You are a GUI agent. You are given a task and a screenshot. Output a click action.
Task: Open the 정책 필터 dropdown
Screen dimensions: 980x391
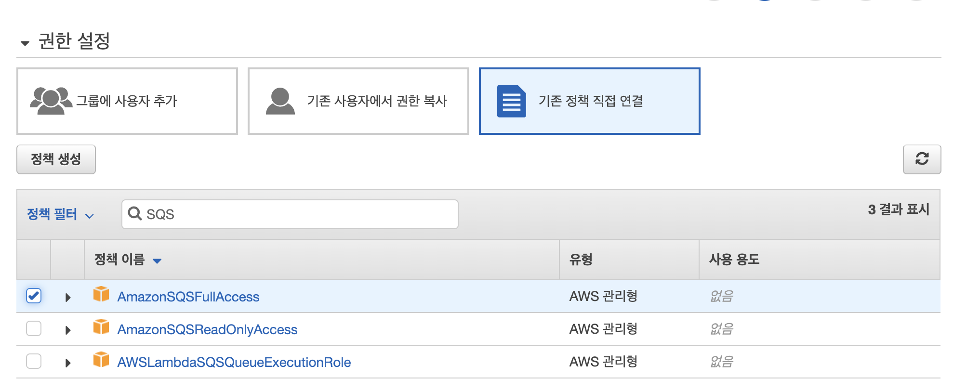60,214
